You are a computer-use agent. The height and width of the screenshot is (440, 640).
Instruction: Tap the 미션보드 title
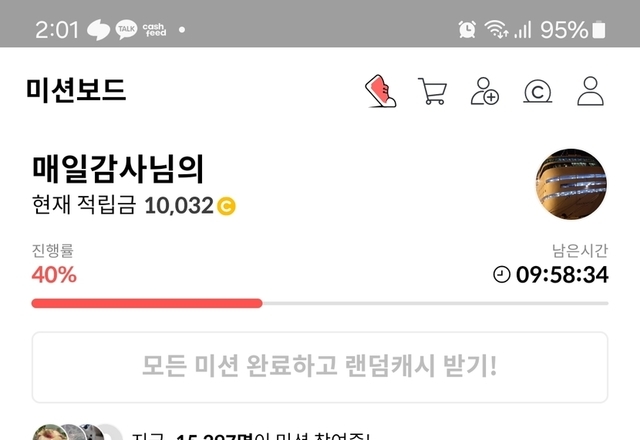coord(76,90)
